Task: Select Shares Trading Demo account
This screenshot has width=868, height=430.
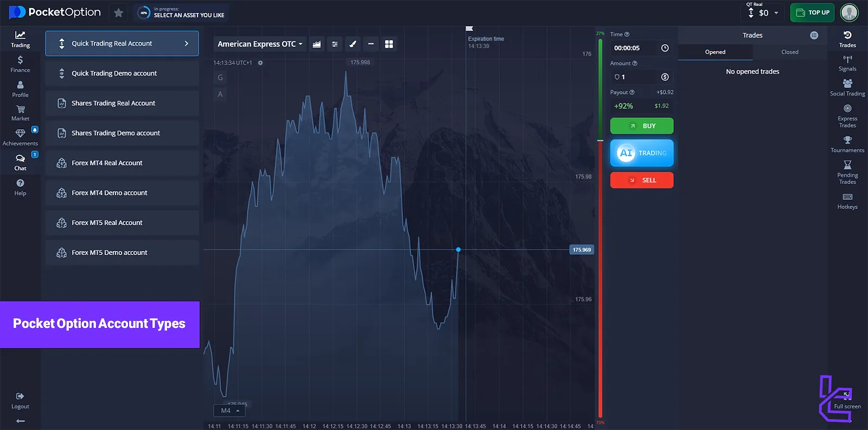Action: click(x=122, y=133)
